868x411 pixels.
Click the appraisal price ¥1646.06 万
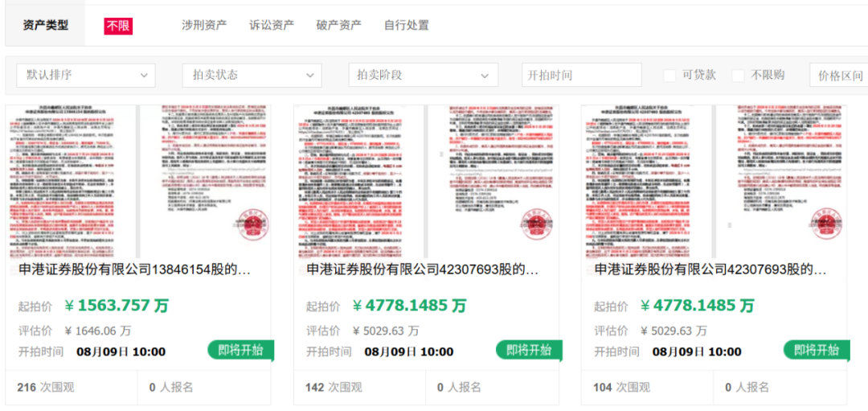[97, 331]
